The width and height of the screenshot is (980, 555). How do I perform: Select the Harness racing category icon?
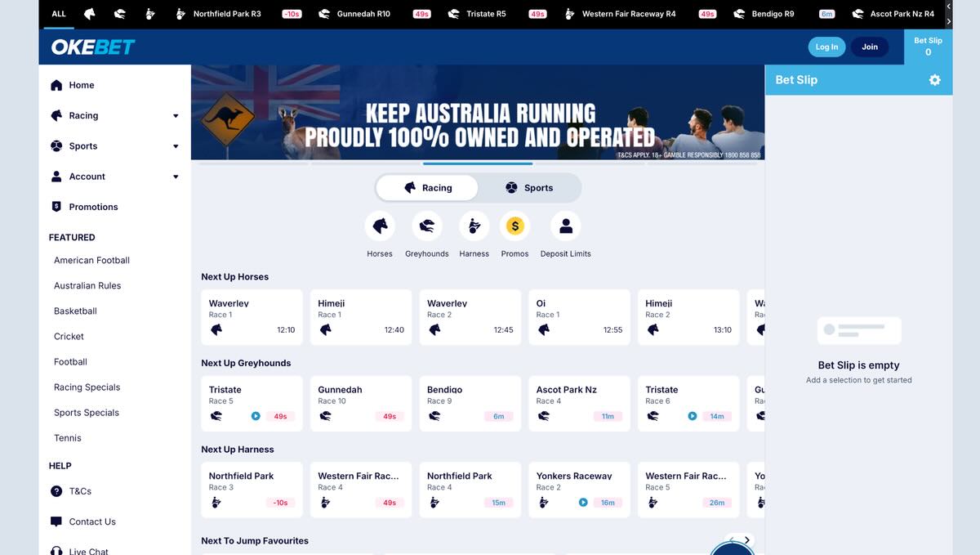[x=474, y=226]
